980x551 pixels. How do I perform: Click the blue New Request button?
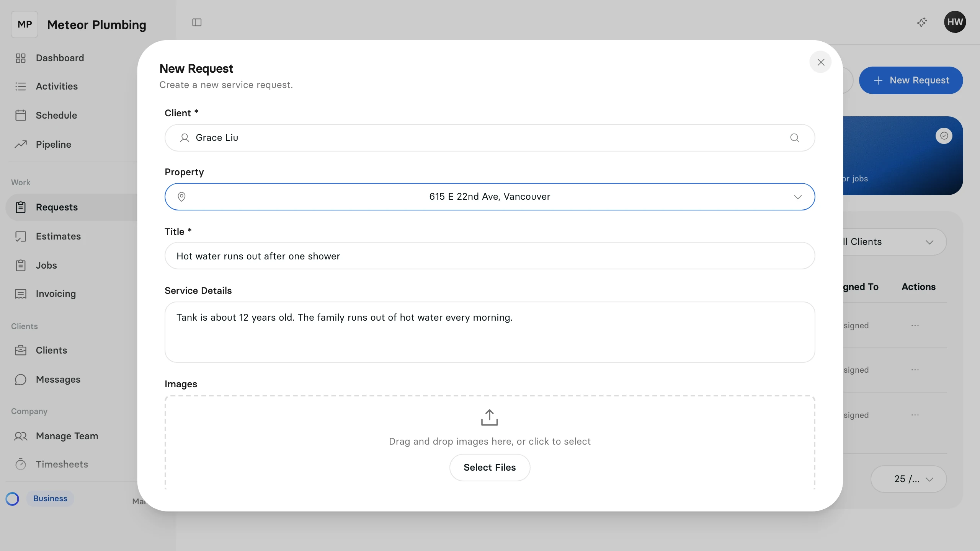pyautogui.click(x=911, y=80)
